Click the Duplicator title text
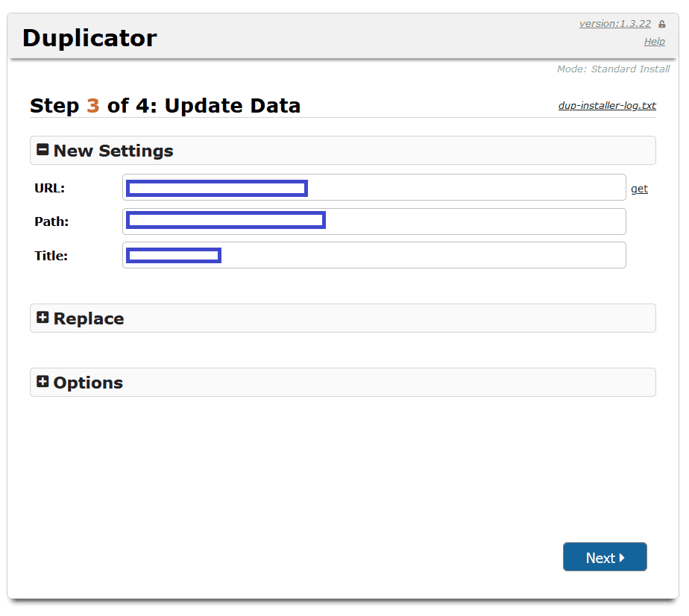This screenshot has width=689, height=616. pyautogui.click(x=89, y=38)
